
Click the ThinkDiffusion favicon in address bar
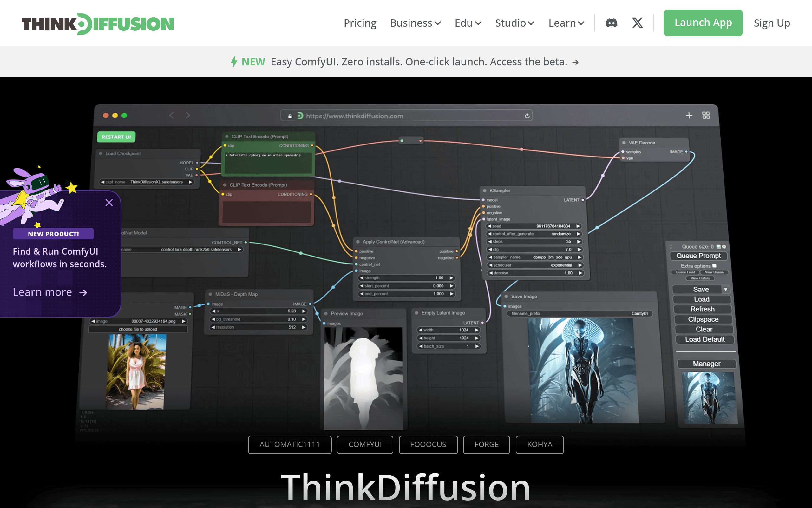point(300,116)
